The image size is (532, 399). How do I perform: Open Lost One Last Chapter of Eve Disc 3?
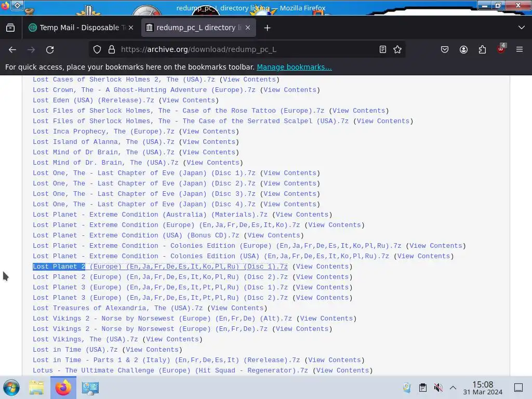pos(144,194)
